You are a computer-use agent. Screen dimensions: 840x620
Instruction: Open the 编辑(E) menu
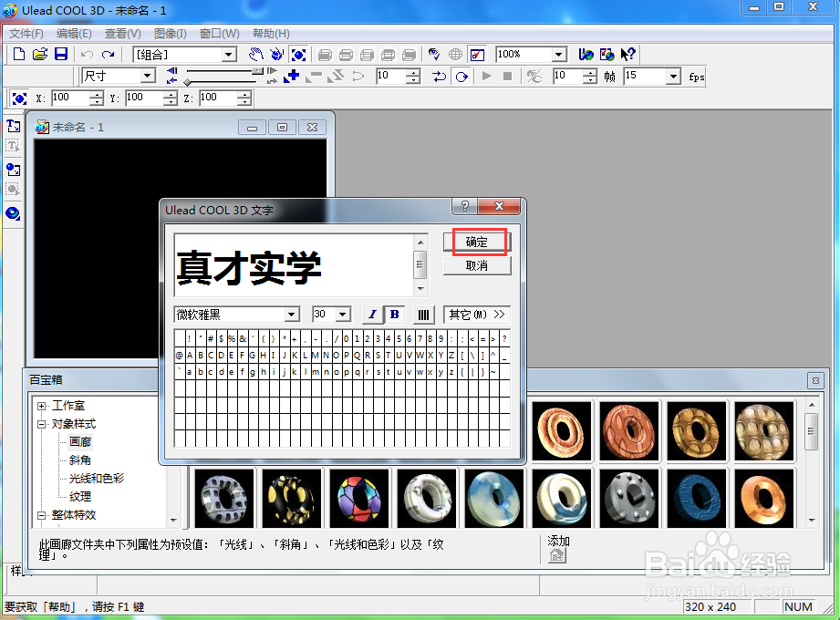click(x=74, y=34)
